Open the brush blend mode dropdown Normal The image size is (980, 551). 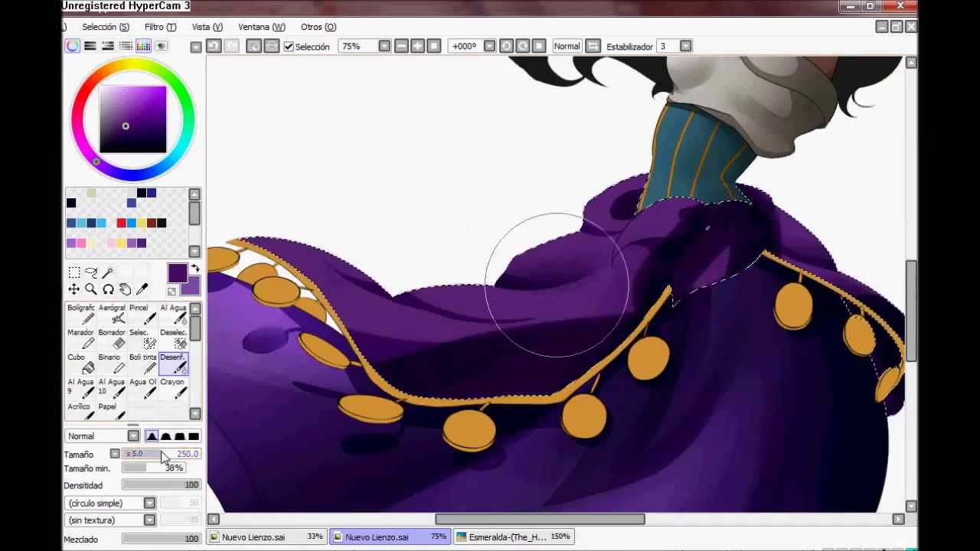click(x=133, y=436)
